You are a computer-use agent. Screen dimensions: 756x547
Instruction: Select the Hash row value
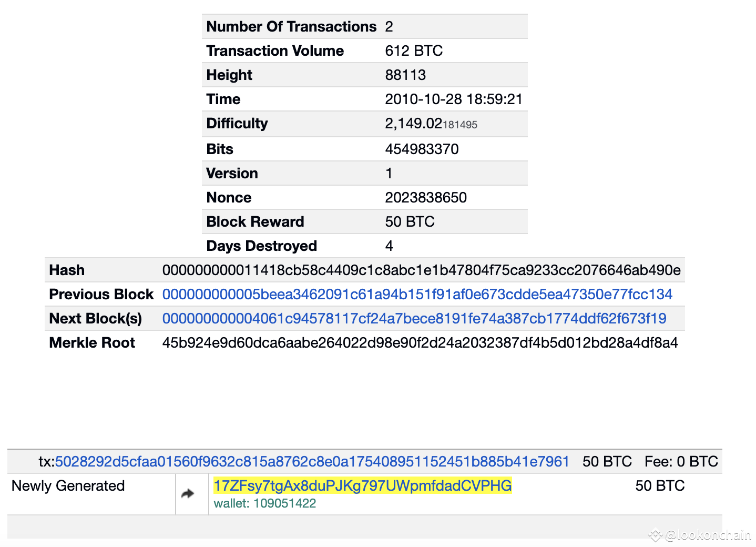(x=422, y=270)
